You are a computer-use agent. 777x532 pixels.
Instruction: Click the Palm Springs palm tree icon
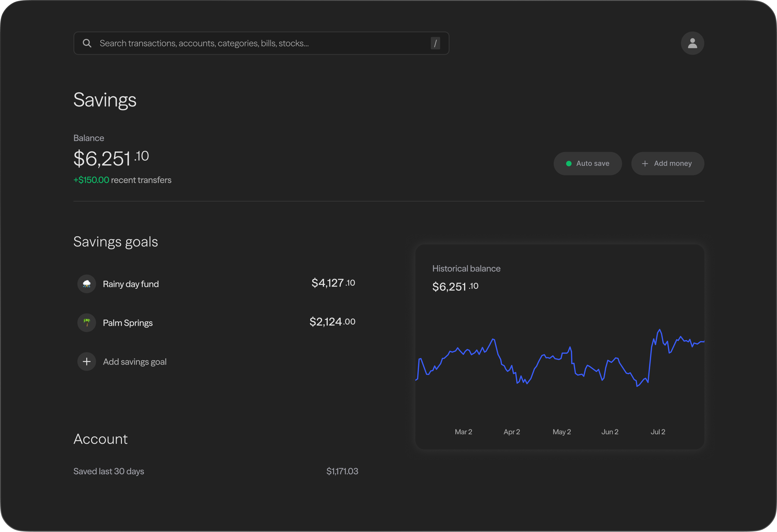[x=87, y=323]
